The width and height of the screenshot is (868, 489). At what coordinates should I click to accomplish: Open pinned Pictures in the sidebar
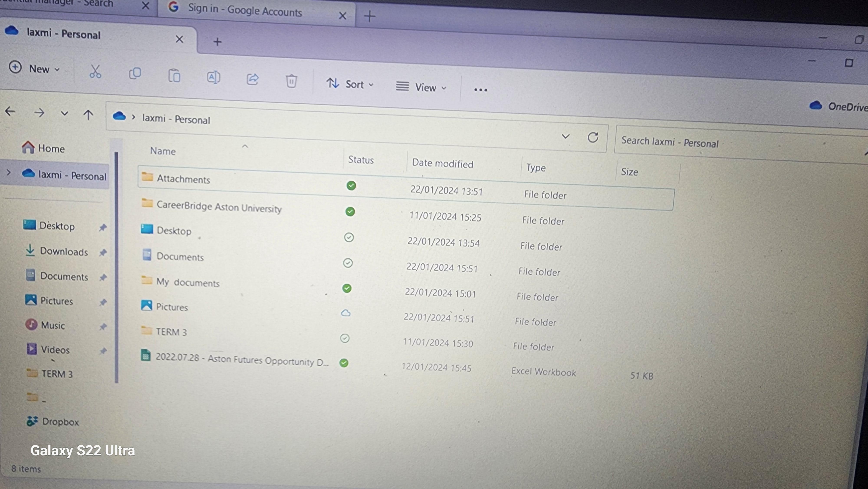(49, 300)
